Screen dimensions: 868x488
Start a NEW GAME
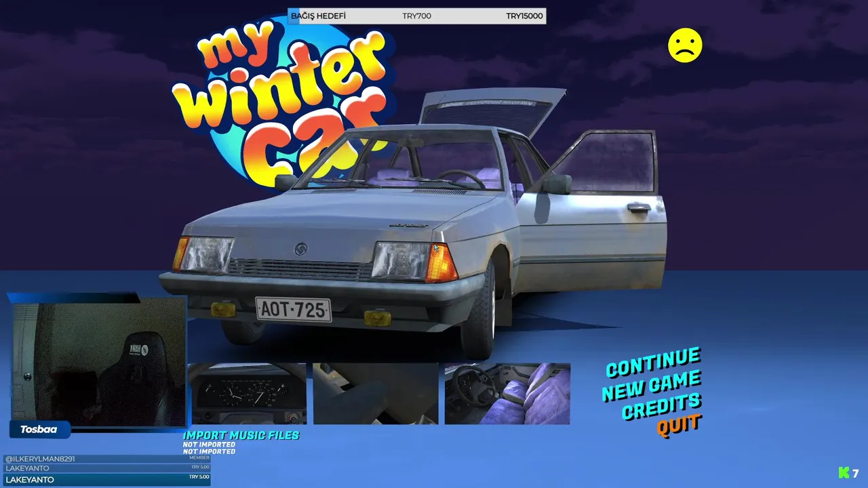(x=651, y=385)
